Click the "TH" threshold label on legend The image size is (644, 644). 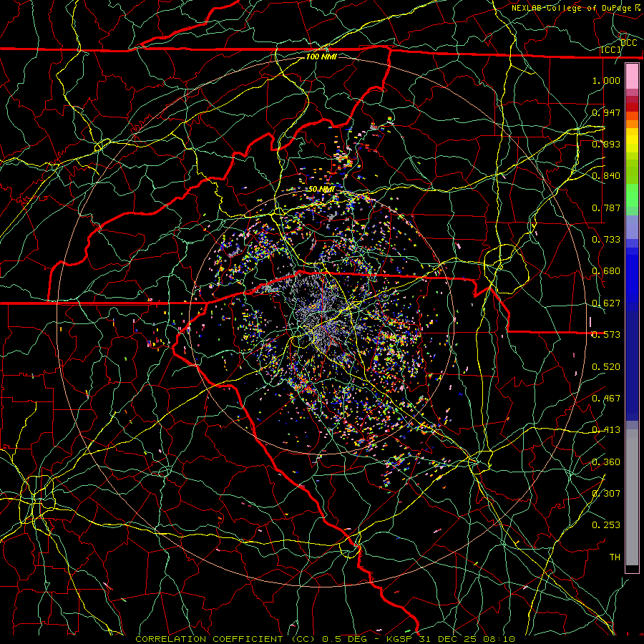(615, 557)
